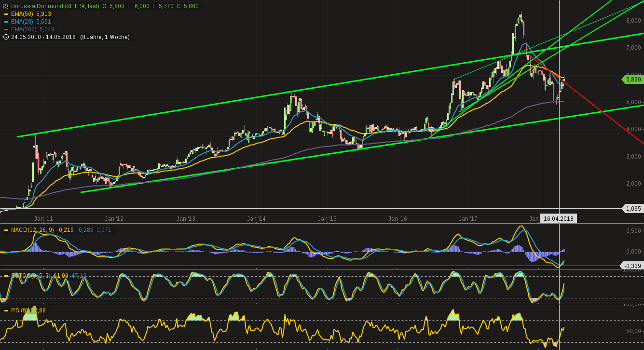Viewport: 644px width, 350px height.
Task: Click the Jan '17 time axis label
Action: pos(468,219)
